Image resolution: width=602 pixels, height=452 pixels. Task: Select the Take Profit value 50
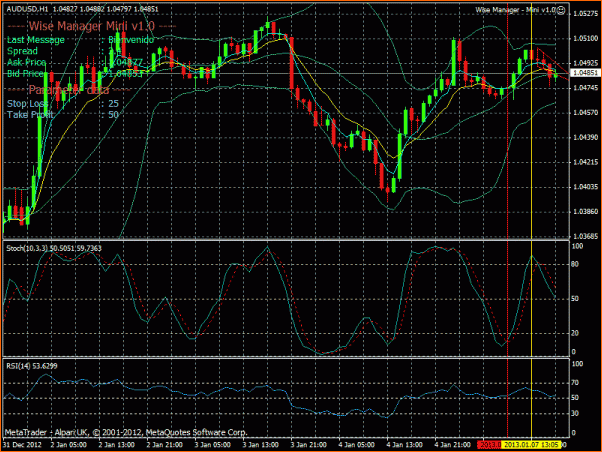pos(113,115)
